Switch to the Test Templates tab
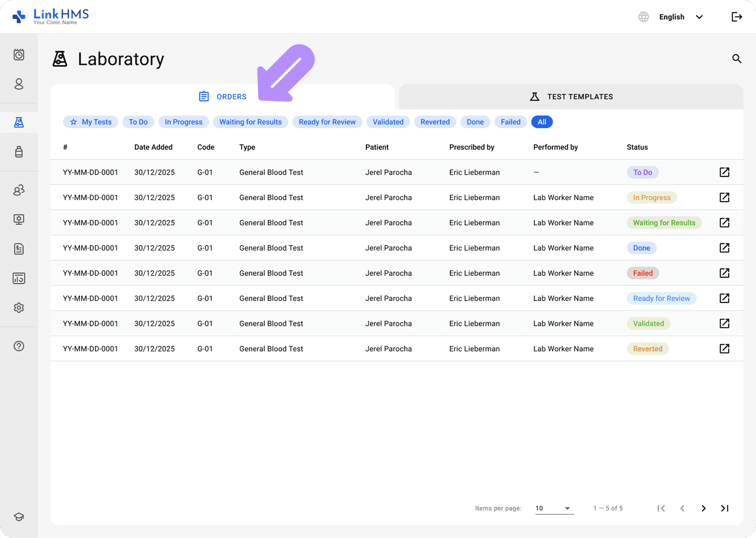This screenshot has width=756, height=538. click(571, 96)
